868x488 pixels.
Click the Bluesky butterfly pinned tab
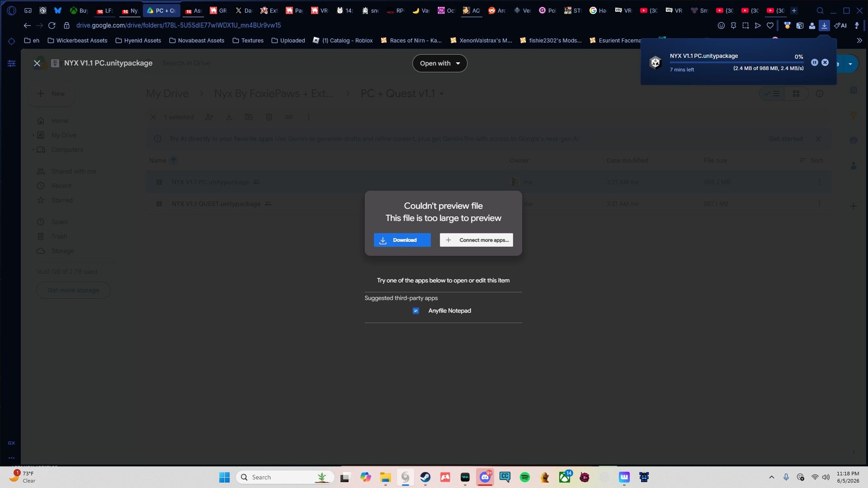click(x=58, y=10)
